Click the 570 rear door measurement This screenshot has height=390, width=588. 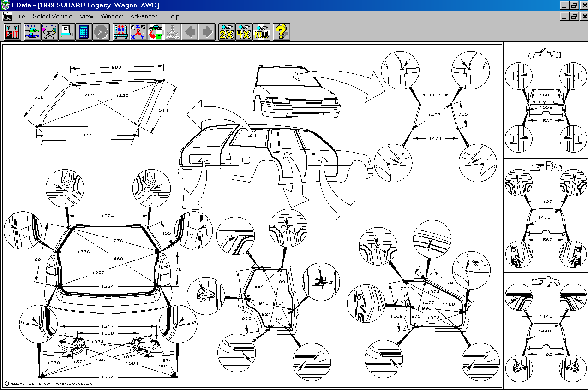click(x=281, y=319)
